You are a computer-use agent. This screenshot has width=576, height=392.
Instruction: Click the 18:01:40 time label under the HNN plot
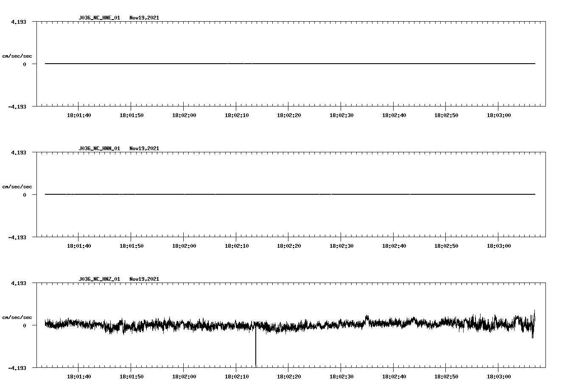pyautogui.click(x=79, y=246)
